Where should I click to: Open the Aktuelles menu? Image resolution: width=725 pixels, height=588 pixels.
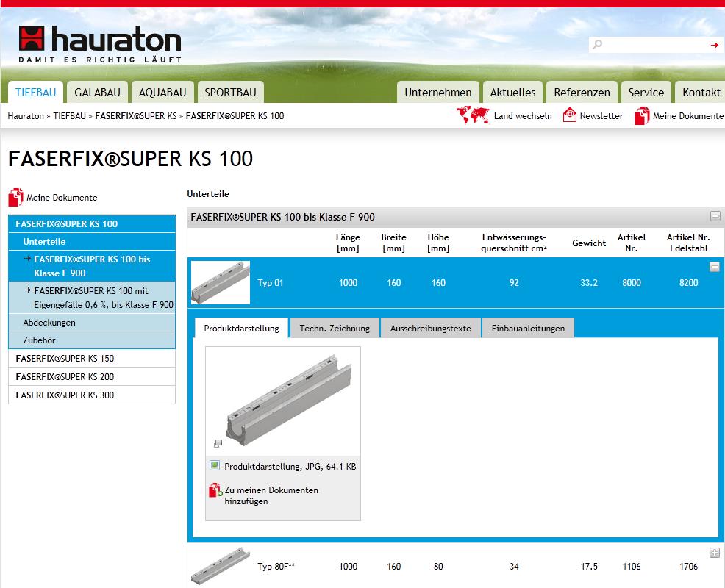pos(512,92)
